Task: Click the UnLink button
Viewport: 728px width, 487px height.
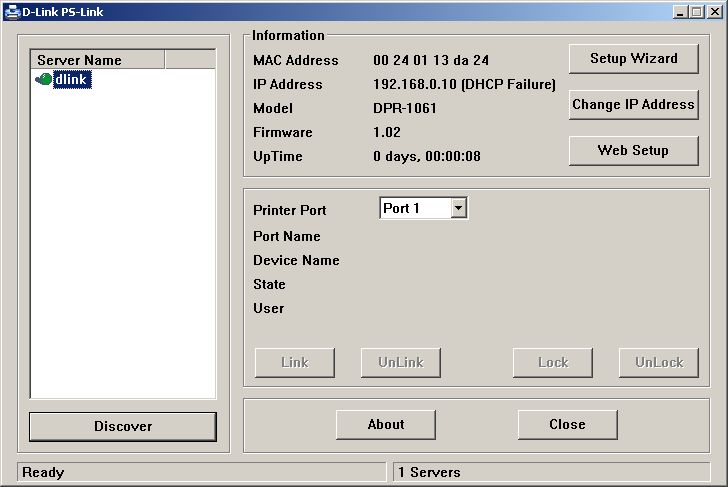Action: (x=401, y=363)
